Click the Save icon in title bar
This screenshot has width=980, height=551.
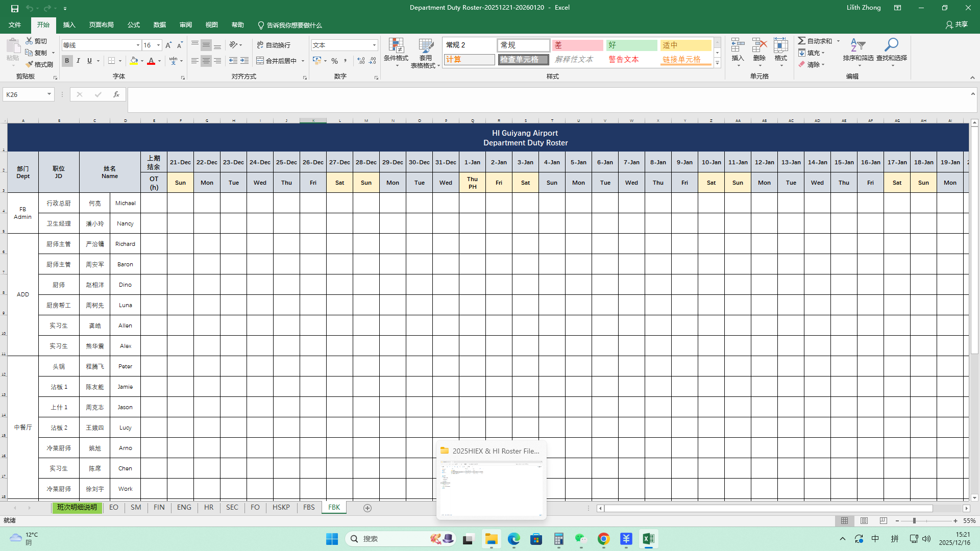pos(15,8)
